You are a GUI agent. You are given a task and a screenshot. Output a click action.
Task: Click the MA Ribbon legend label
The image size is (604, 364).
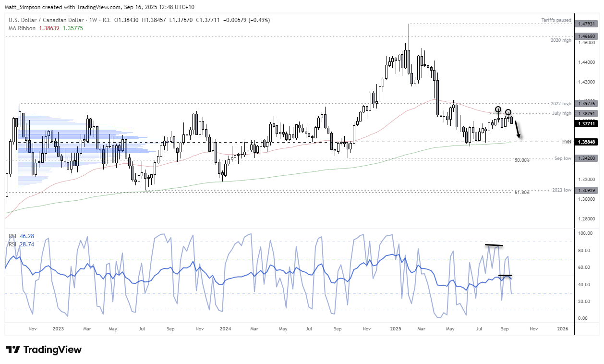[21, 28]
